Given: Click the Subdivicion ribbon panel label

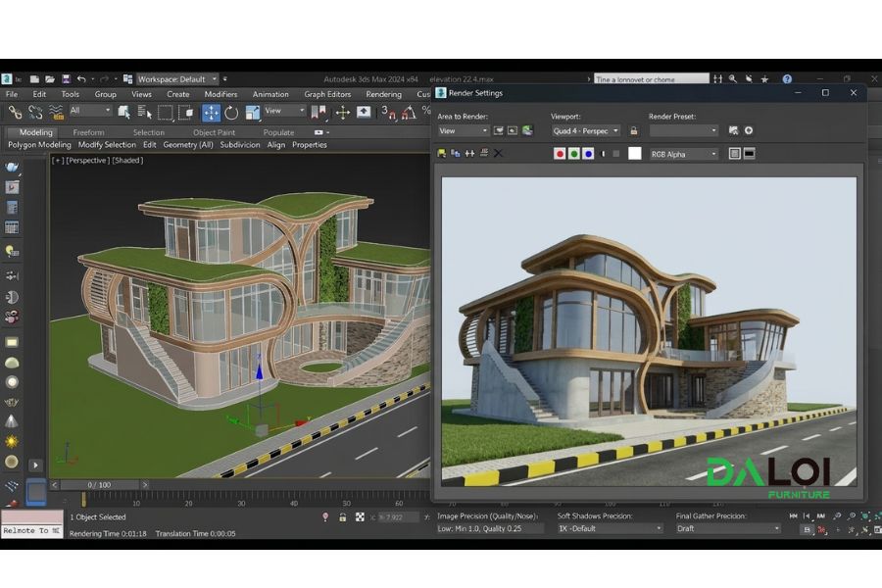Looking at the screenshot, I should 240,145.
